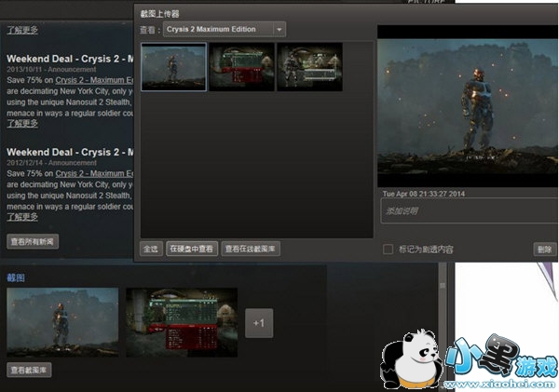Open the scoreboard screenshot in the 截图 section
559x392 pixels.
(x=182, y=322)
